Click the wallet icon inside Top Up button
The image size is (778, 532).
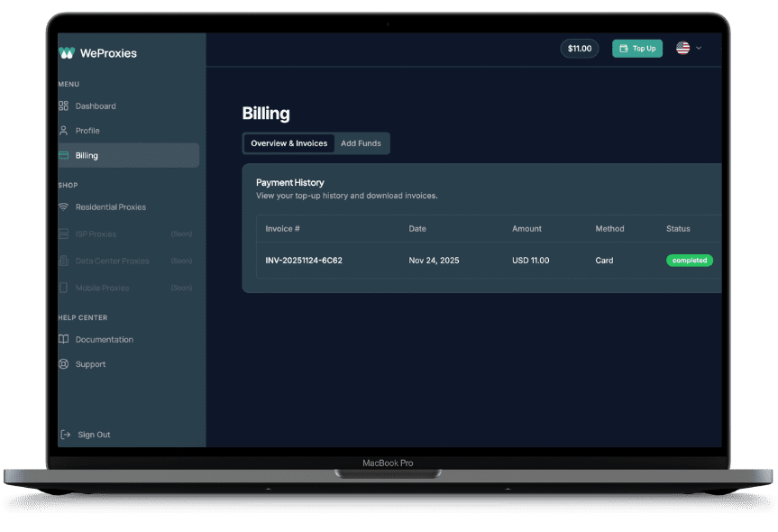pos(623,48)
